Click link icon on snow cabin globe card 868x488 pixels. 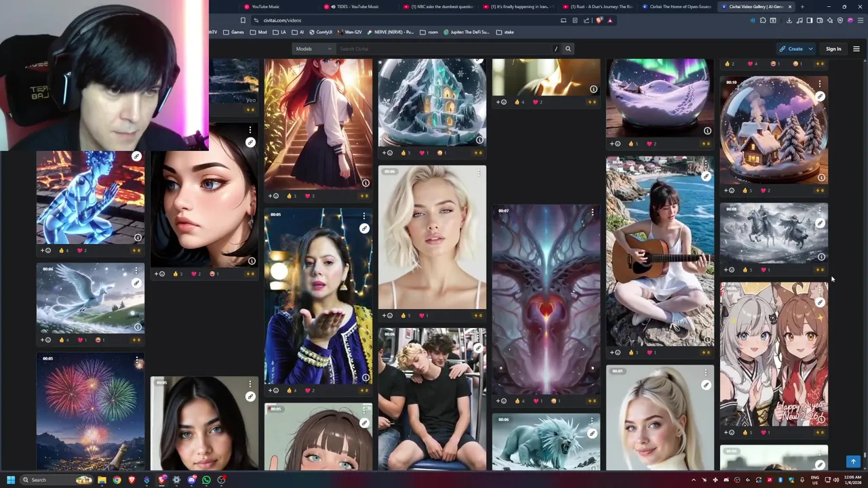(x=820, y=97)
